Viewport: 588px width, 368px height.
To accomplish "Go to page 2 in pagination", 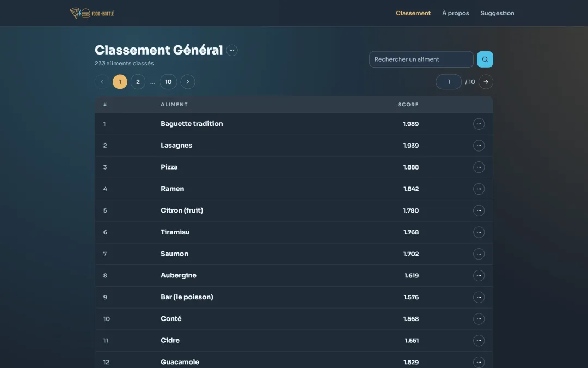I will pos(138,82).
